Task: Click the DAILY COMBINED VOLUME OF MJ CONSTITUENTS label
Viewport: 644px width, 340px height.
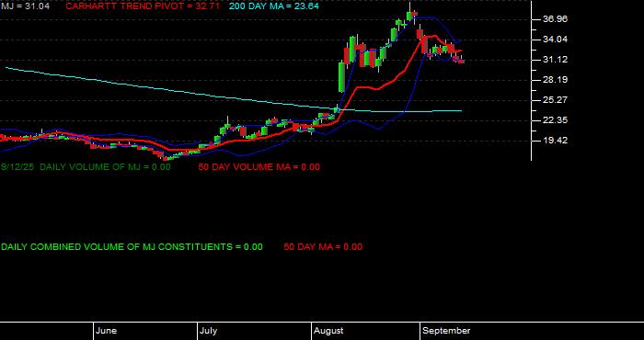Action: 132,247
